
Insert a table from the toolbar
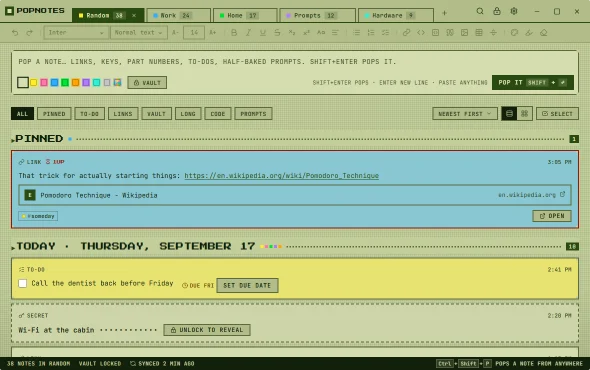click(479, 33)
